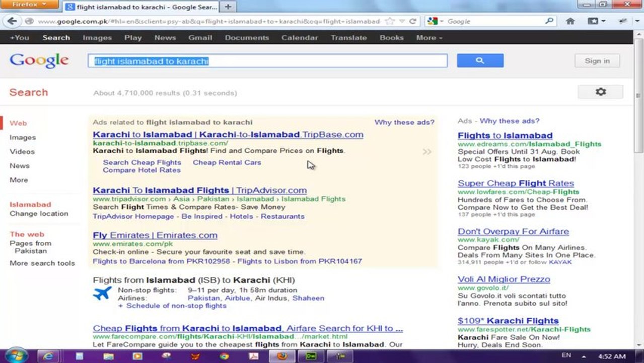The width and height of the screenshot is (644, 363).
Task: Open the Fly Emirates link
Action: pyautogui.click(x=155, y=235)
